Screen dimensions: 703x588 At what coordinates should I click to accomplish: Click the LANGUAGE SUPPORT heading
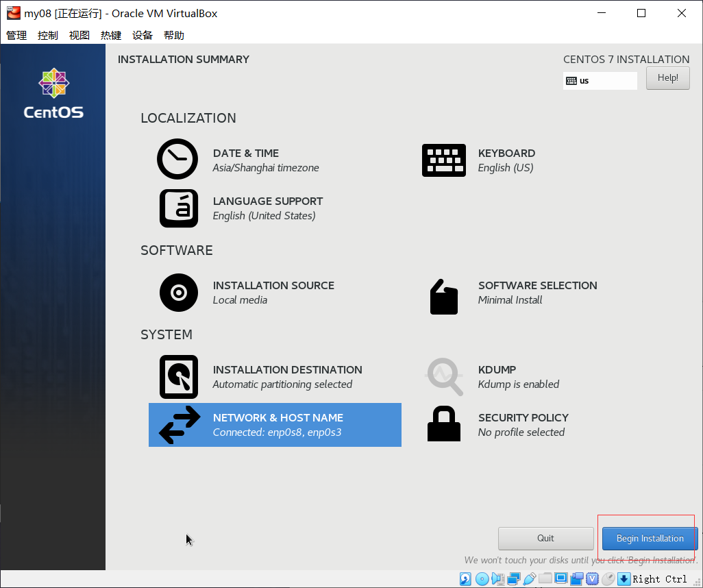point(268,201)
